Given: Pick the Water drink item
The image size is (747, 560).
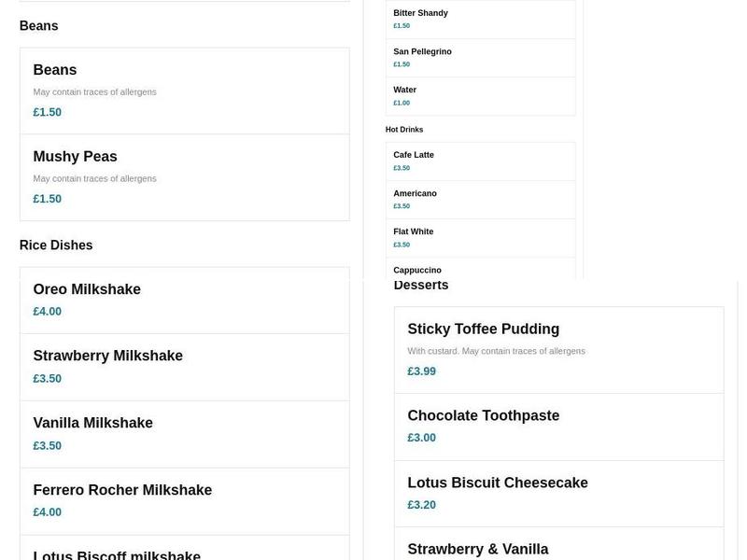Looking at the screenshot, I should 480,96.
